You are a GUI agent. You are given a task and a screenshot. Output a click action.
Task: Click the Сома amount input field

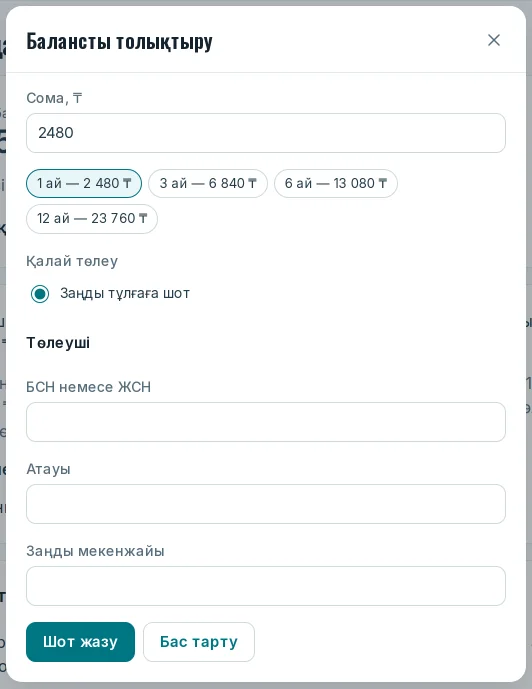coord(266,133)
